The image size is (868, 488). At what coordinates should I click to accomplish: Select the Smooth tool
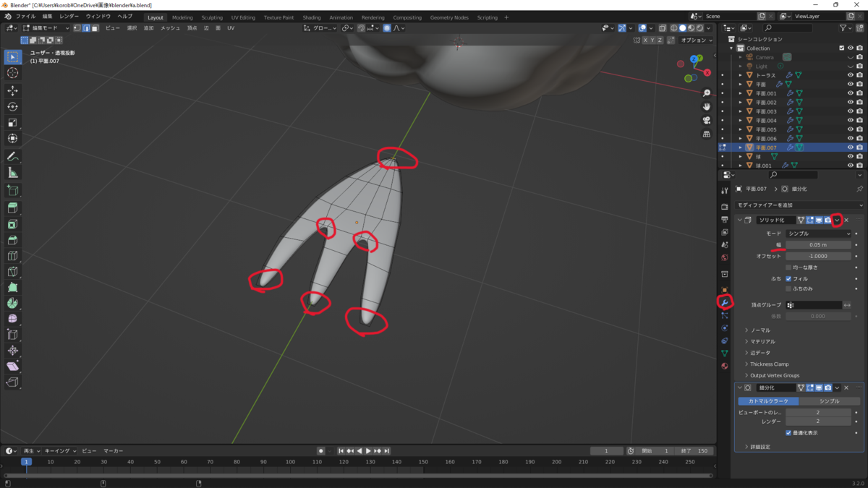tap(12, 319)
